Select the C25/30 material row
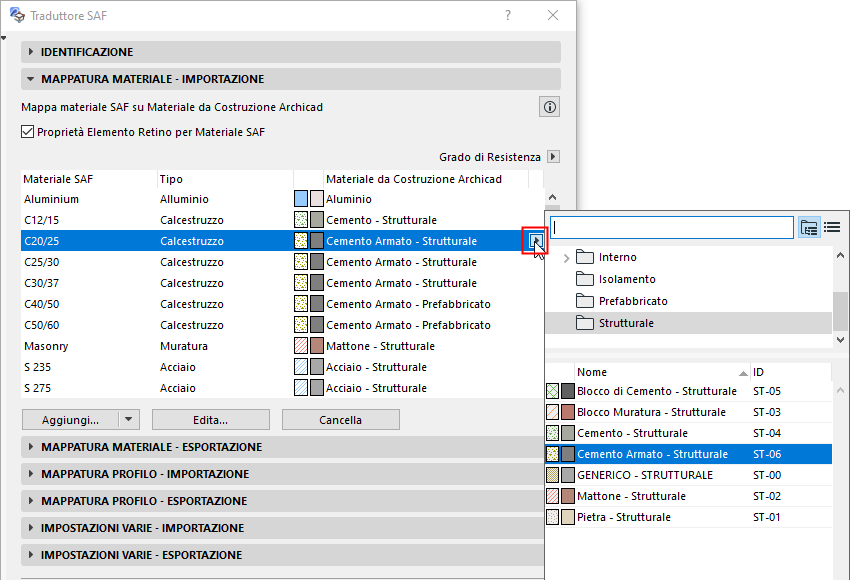This screenshot has width=850, height=580. coord(282,262)
